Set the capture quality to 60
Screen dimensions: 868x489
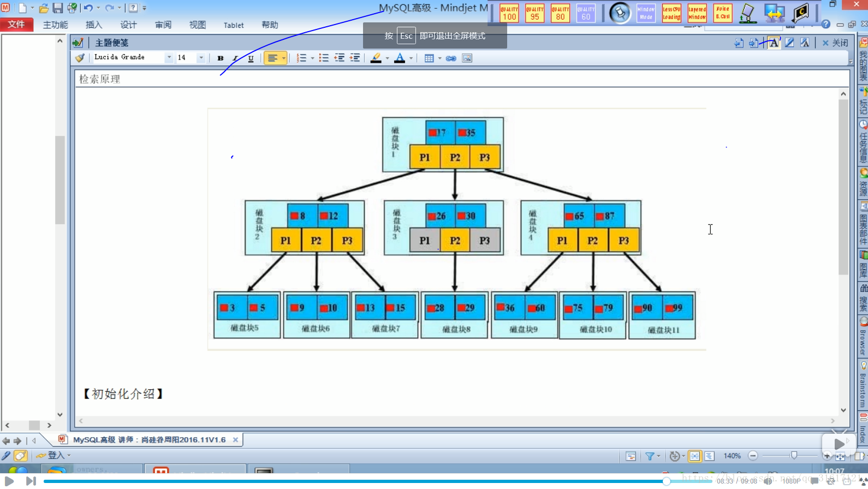coord(586,13)
